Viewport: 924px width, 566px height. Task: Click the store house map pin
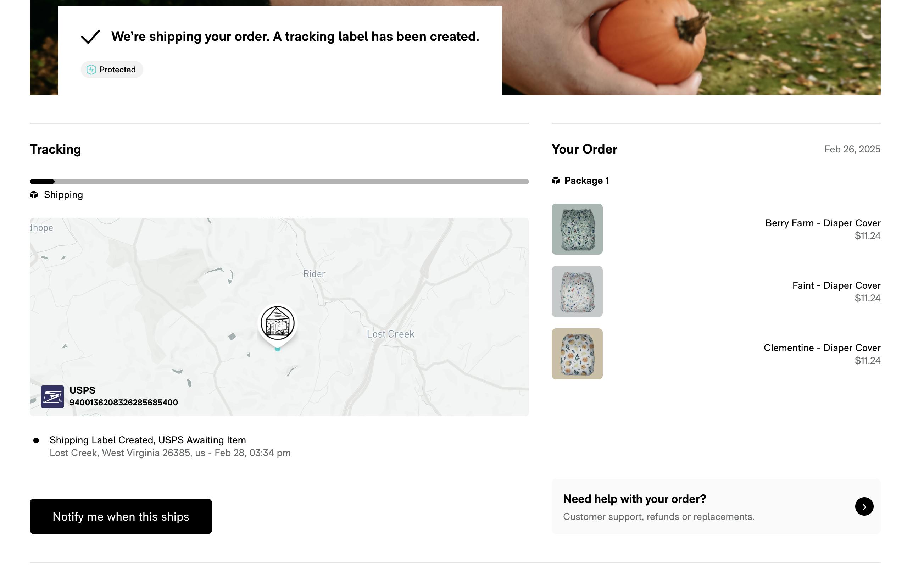(277, 323)
